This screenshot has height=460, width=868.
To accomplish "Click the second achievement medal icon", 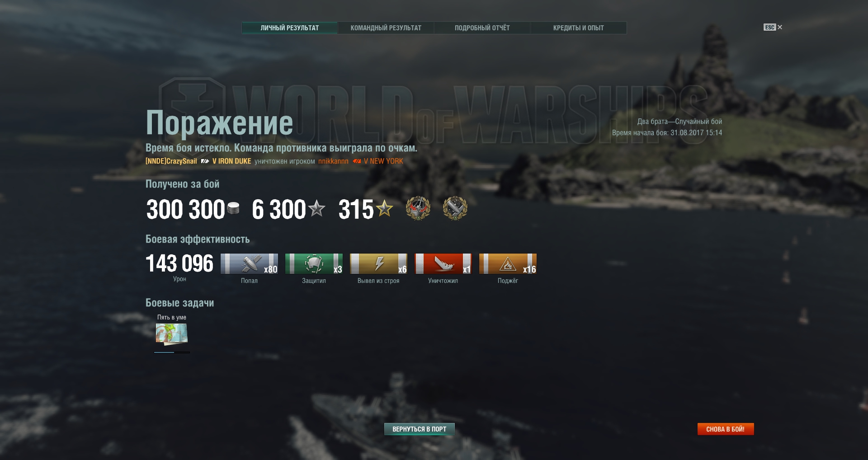I will pyautogui.click(x=455, y=208).
